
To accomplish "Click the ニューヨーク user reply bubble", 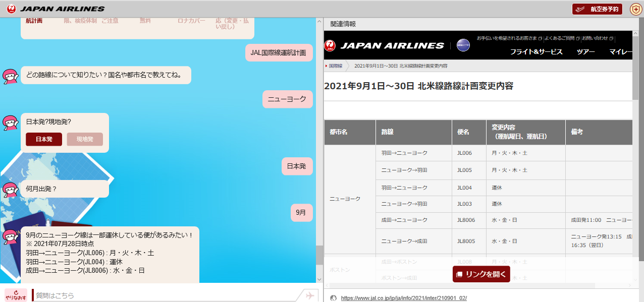I will [x=287, y=99].
